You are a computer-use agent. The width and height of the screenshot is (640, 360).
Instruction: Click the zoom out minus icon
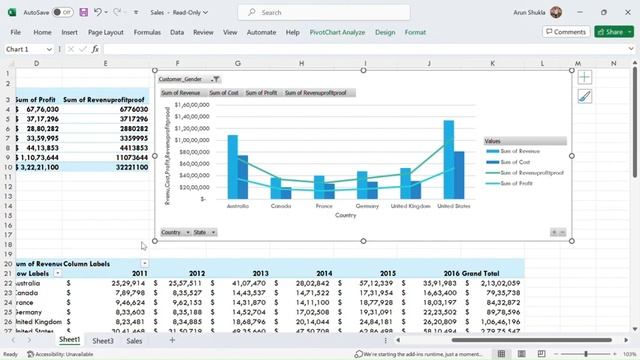[x=556, y=354]
